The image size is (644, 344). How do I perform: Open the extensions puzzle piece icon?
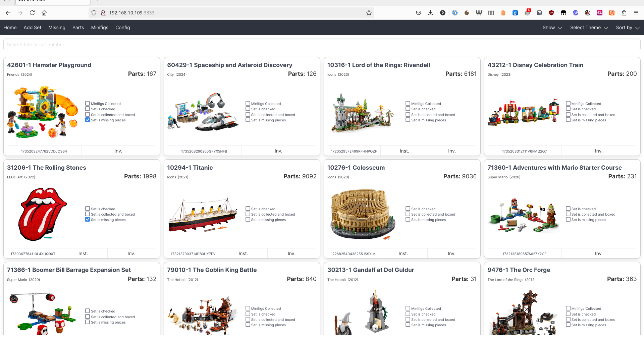pos(624,13)
